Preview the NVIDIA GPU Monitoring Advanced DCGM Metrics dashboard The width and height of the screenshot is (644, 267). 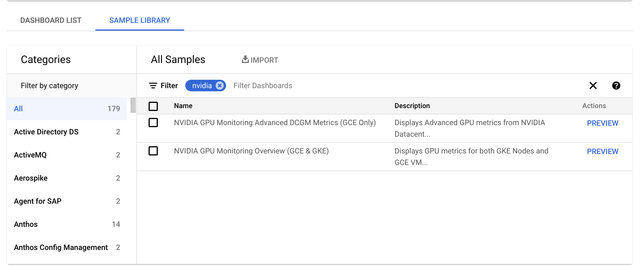pos(602,123)
